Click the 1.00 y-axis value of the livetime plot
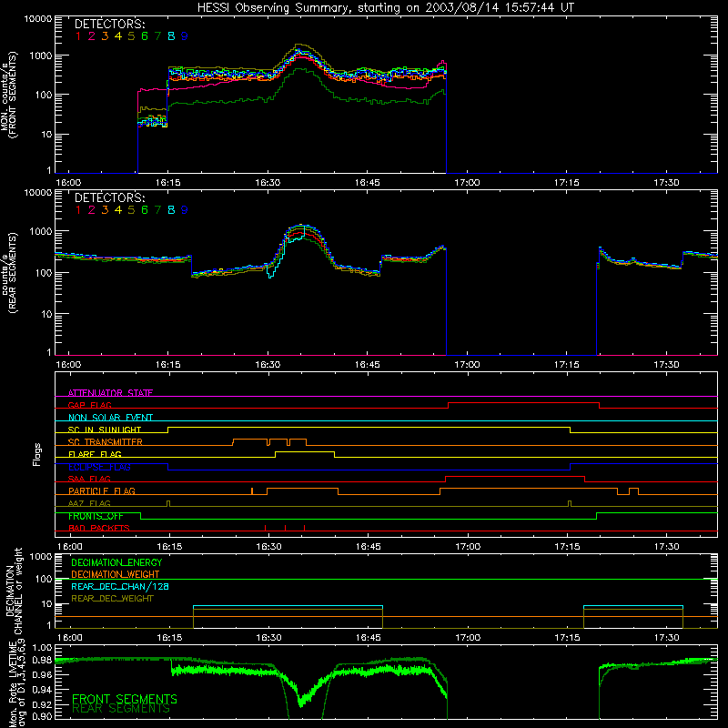 [x=42, y=647]
